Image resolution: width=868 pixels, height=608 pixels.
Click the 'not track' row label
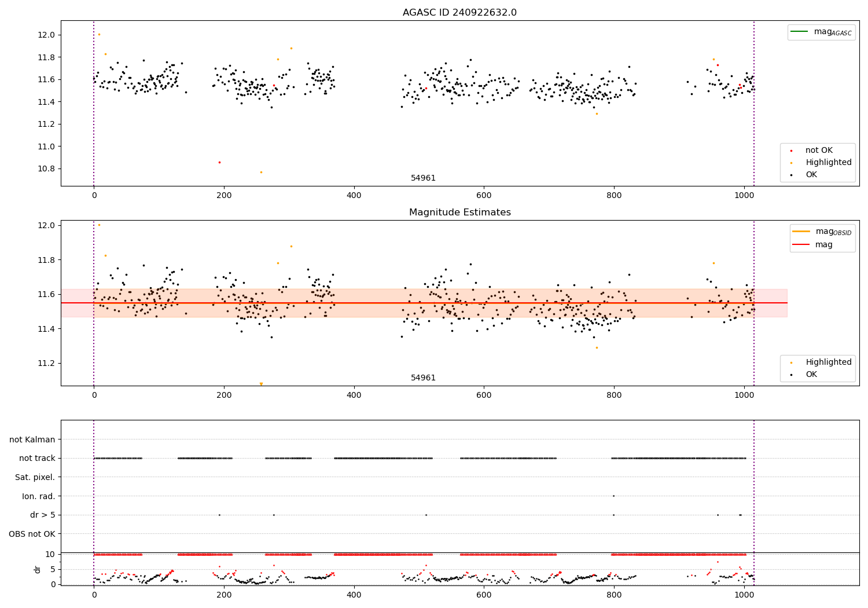(x=37, y=458)
